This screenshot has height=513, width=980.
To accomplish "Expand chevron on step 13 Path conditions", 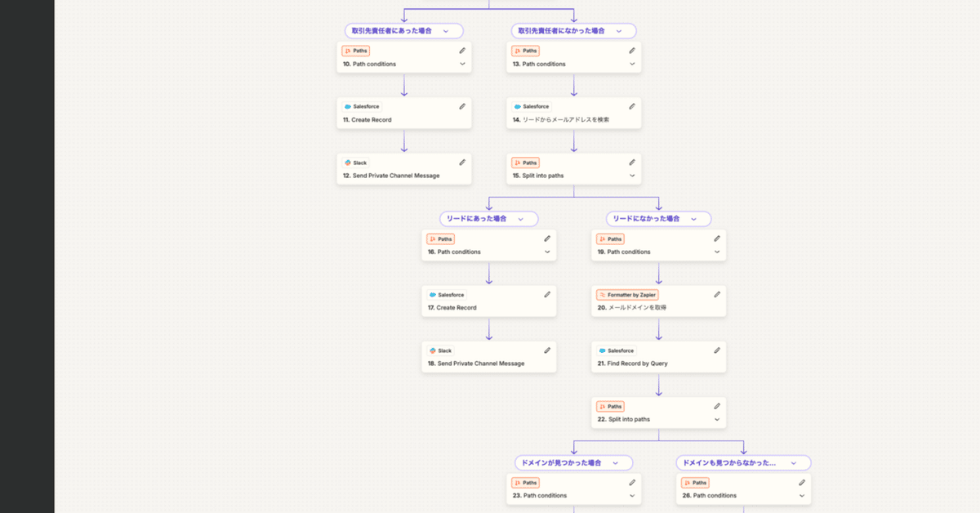I will point(632,64).
